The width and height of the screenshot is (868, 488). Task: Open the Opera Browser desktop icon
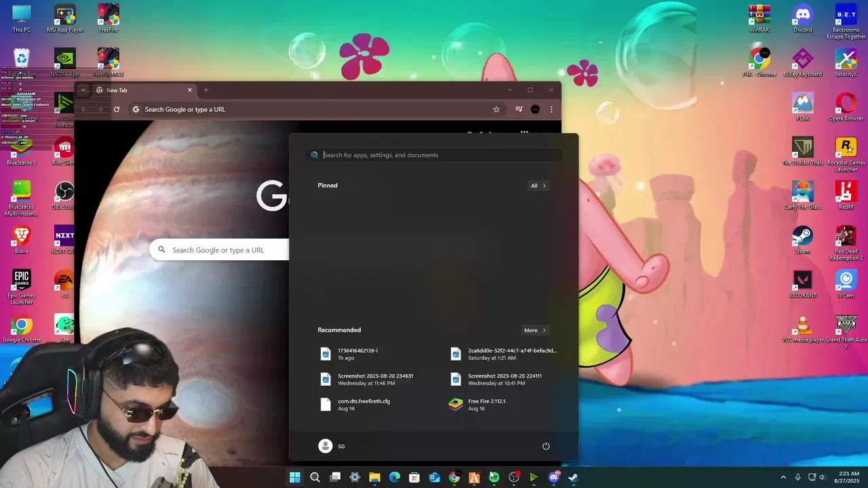click(846, 107)
